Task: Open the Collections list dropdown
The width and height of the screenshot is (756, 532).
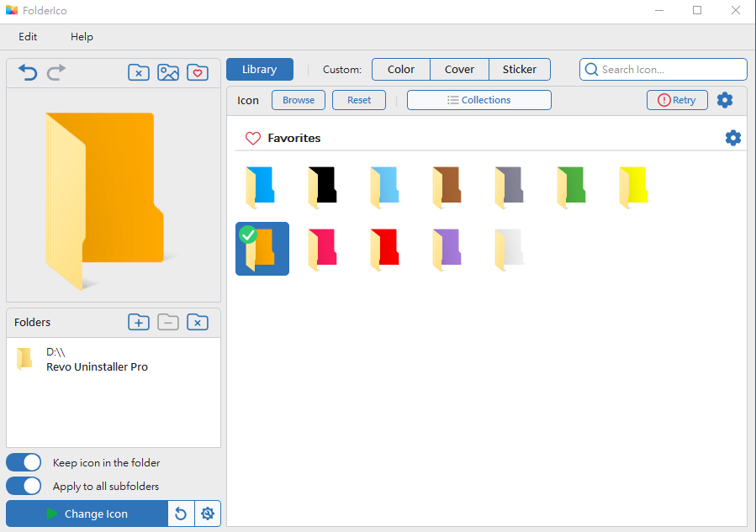Action: (478, 100)
